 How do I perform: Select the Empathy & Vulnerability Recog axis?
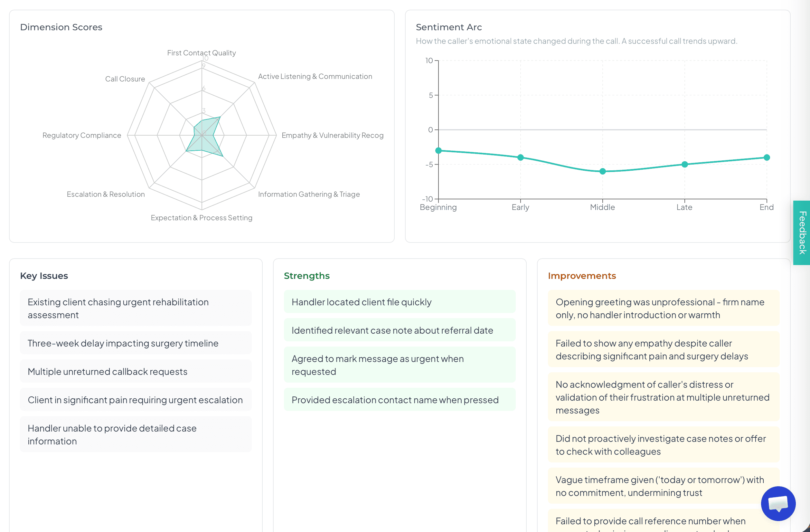click(x=333, y=135)
